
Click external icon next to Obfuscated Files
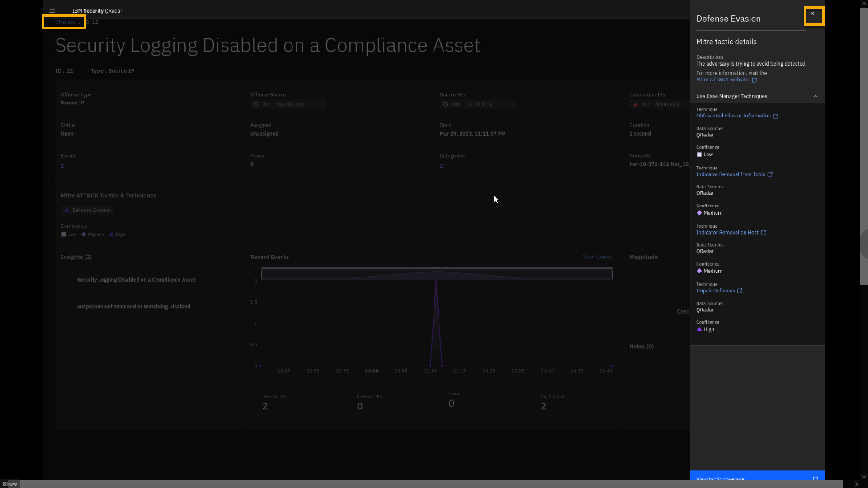pos(776,116)
